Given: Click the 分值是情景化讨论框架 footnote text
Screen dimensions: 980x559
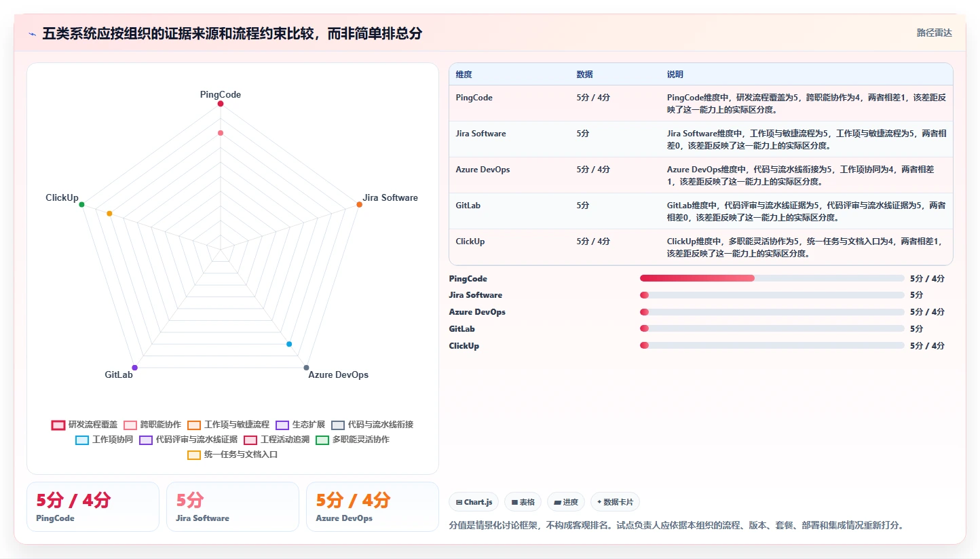Looking at the screenshot, I should pyautogui.click(x=677, y=525).
